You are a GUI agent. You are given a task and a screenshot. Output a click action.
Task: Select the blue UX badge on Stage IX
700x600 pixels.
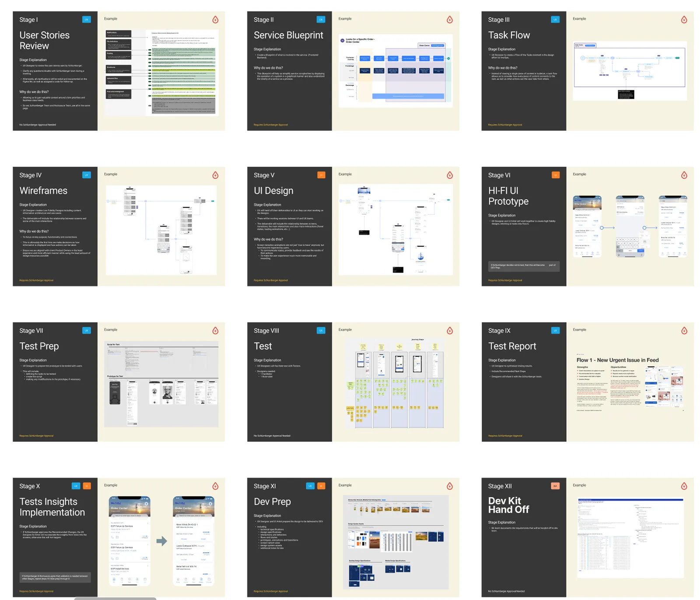(x=555, y=330)
